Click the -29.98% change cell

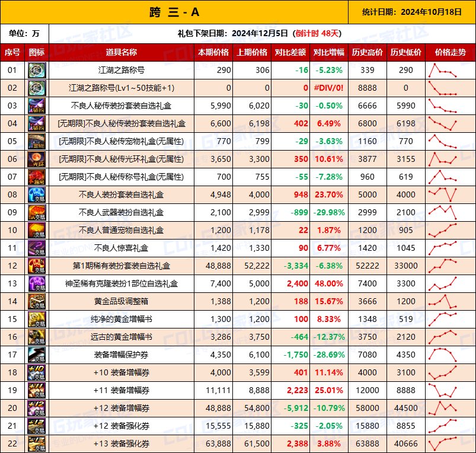click(329, 212)
